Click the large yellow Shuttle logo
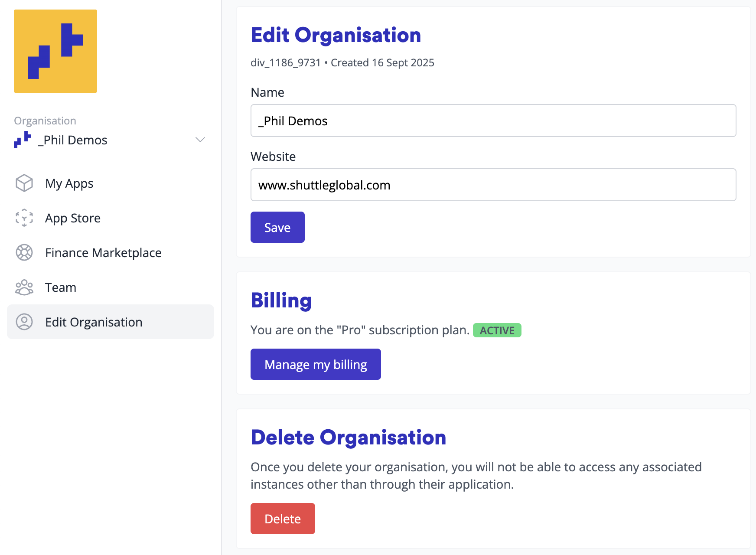 click(55, 51)
